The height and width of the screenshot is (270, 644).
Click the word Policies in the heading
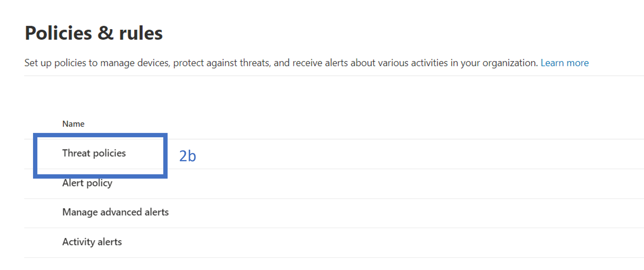[58, 33]
